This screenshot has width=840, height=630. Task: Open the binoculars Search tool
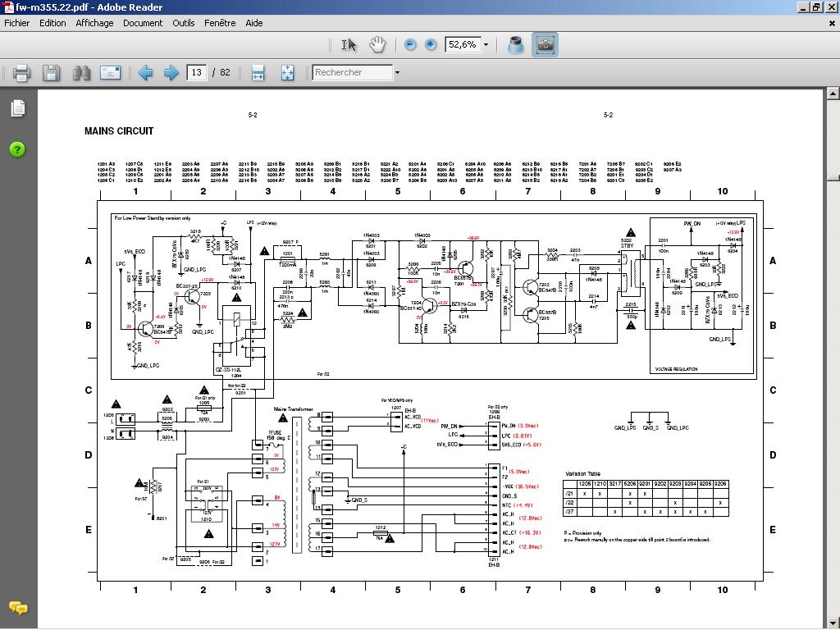[x=81, y=72]
